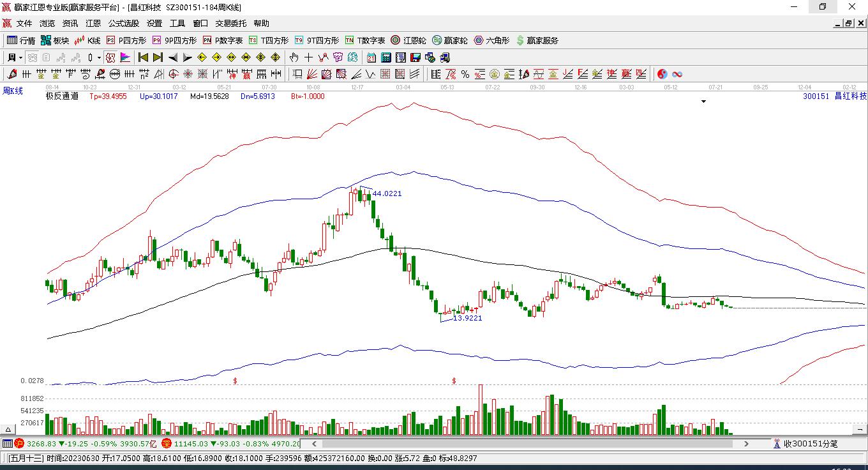Click the grid table icon in the status bar
The height and width of the screenshot is (470, 868).
click(x=8, y=444)
